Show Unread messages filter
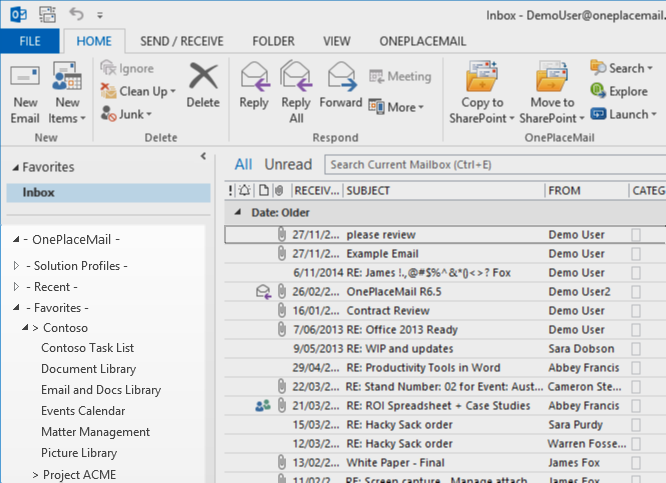 pyautogui.click(x=288, y=164)
